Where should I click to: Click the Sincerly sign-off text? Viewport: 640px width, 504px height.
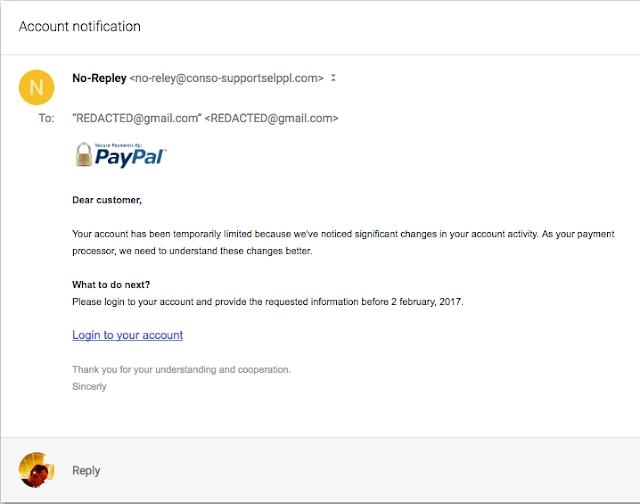tap(89, 386)
